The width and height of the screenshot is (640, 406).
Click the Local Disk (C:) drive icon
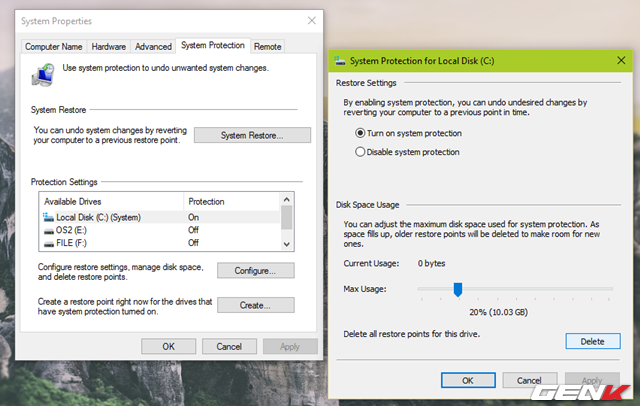[x=47, y=217]
